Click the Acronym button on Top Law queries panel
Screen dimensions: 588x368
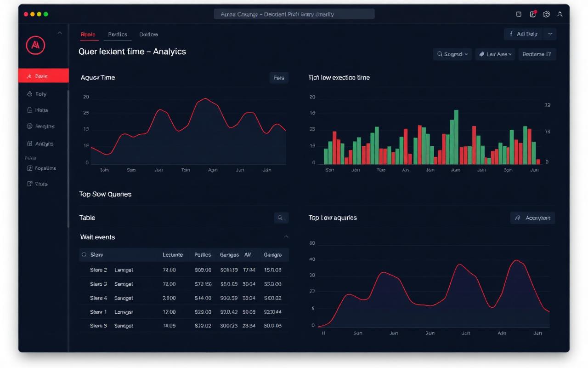(x=532, y=218)
